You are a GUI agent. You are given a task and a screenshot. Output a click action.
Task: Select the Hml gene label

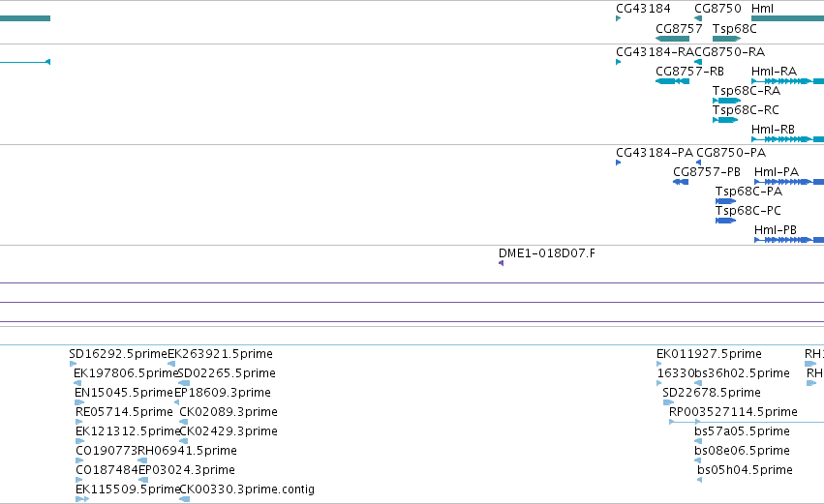pyautogui.click(x=763, y=9)
